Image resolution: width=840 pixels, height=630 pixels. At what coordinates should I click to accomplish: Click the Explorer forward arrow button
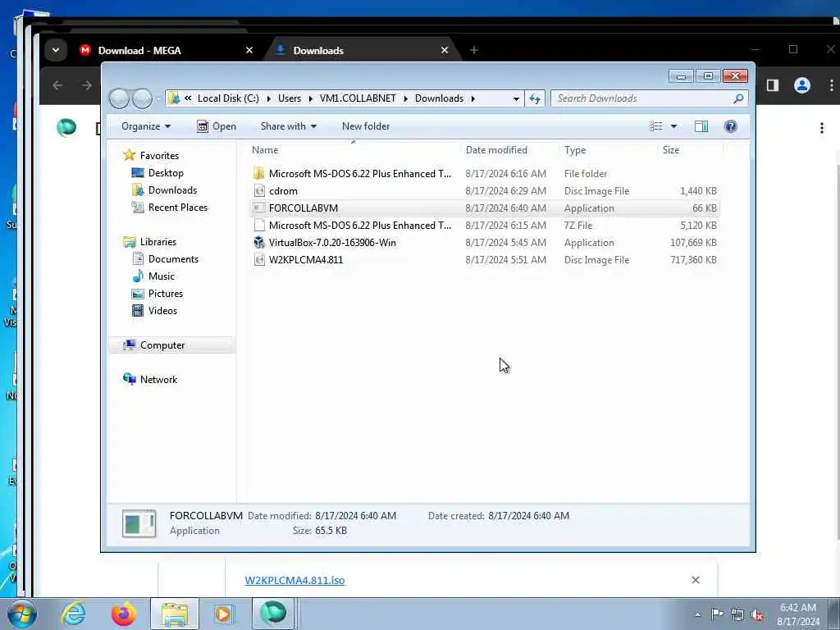[x=142, y=98]
